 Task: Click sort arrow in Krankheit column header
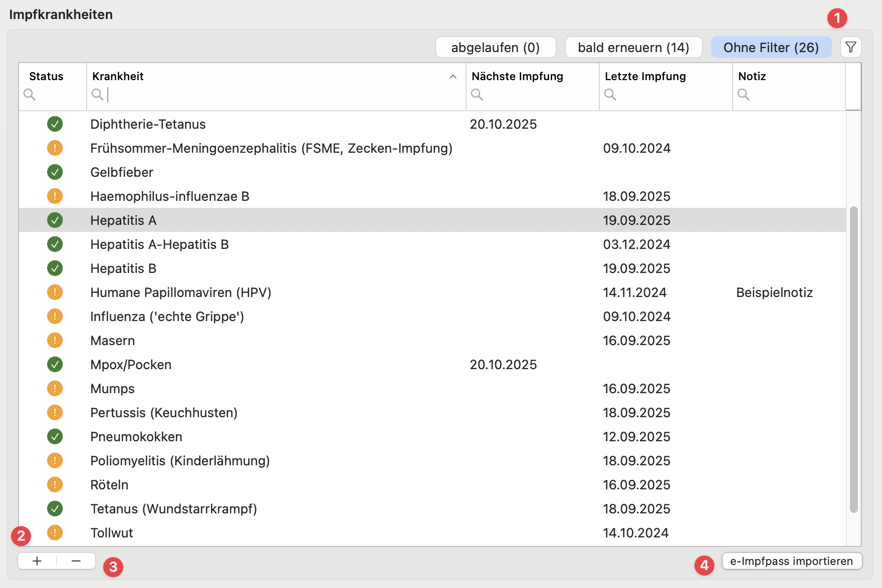coord(453,77)
